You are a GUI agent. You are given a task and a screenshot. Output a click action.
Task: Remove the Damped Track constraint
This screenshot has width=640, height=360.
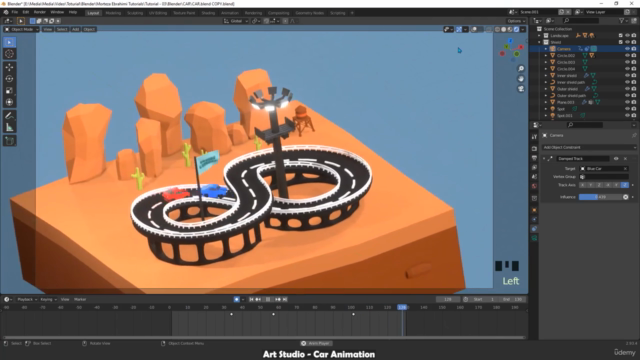pyautogui.click(x=625, y=158)
